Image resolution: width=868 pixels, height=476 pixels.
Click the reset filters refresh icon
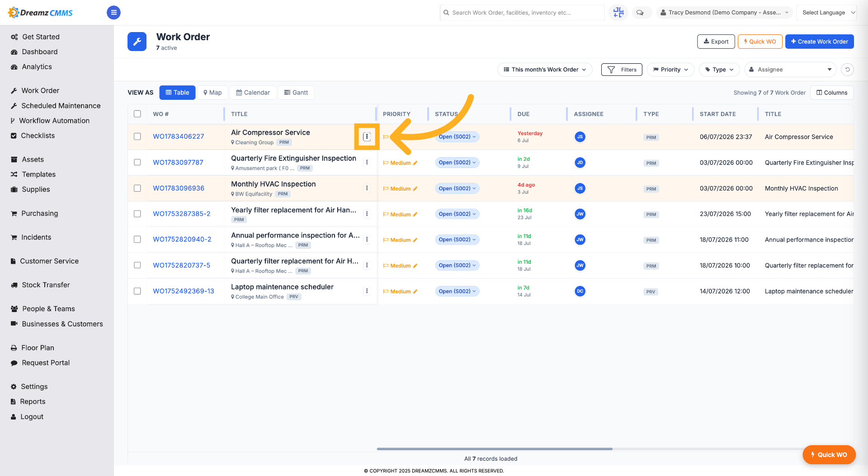pyautogui.click(x=848, y=70)
